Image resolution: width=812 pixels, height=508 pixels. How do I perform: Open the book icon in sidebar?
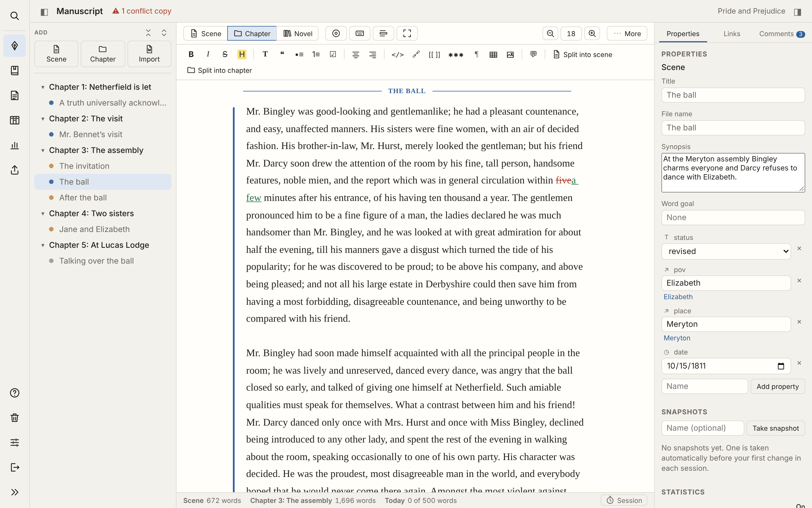point(14,71)
